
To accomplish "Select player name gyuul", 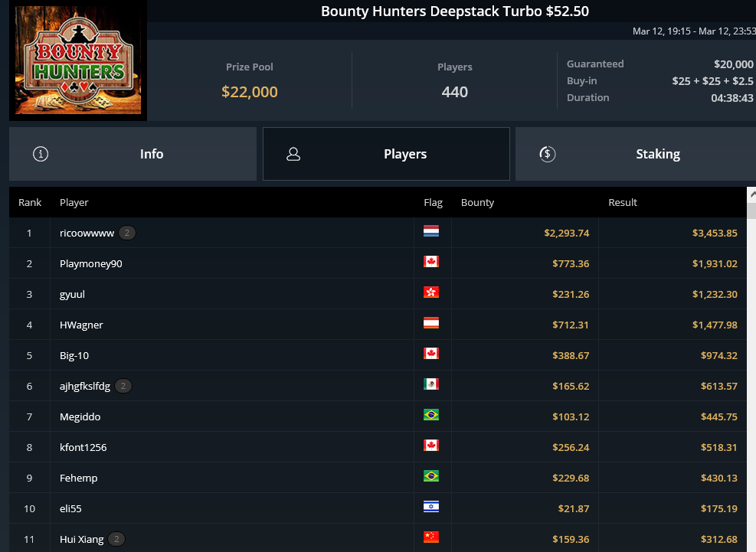I will [x=72, y=295].
